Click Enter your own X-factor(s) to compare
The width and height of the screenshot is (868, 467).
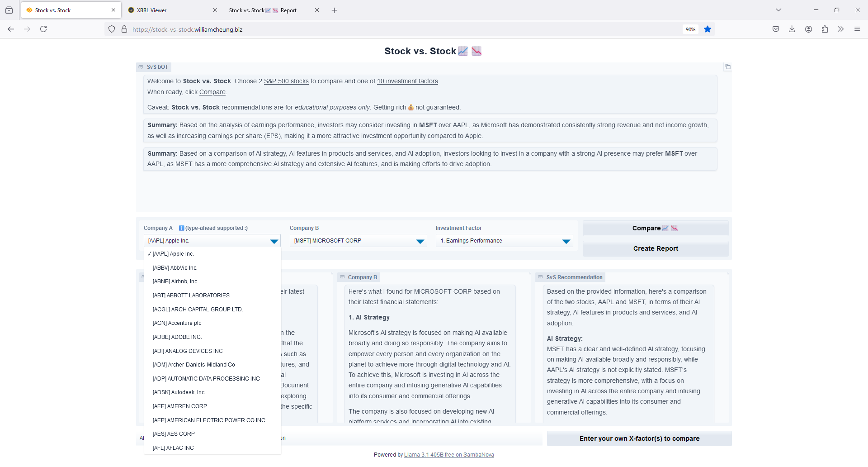(639, 438)
